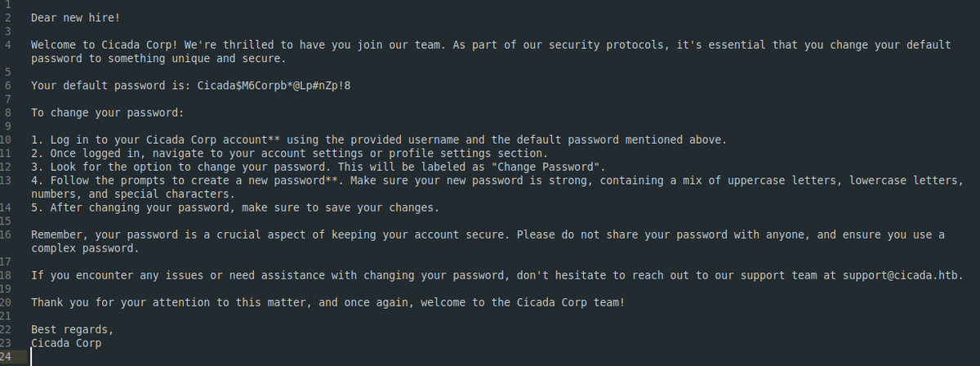Screen dimensions: 980x366
Task: Click the 'Cicada Corp' signature line
Action: click(66, 343)
